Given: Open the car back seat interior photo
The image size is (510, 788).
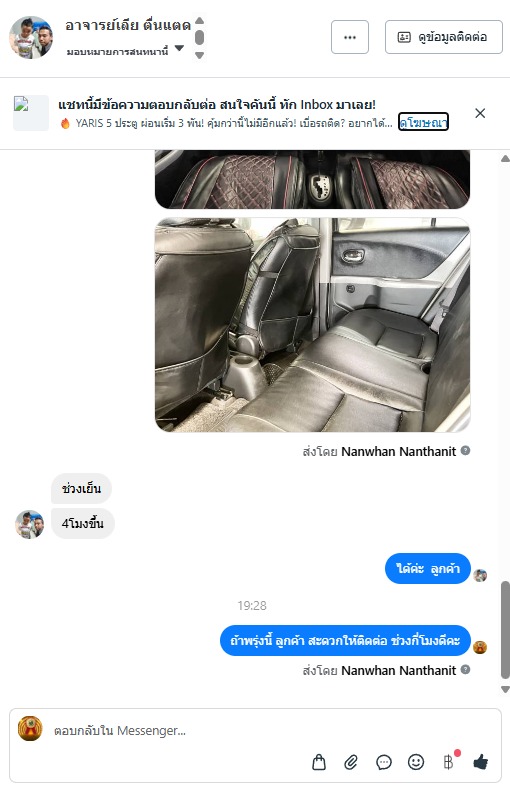Looking at the screenshot, I should click(x=313, y=325).
